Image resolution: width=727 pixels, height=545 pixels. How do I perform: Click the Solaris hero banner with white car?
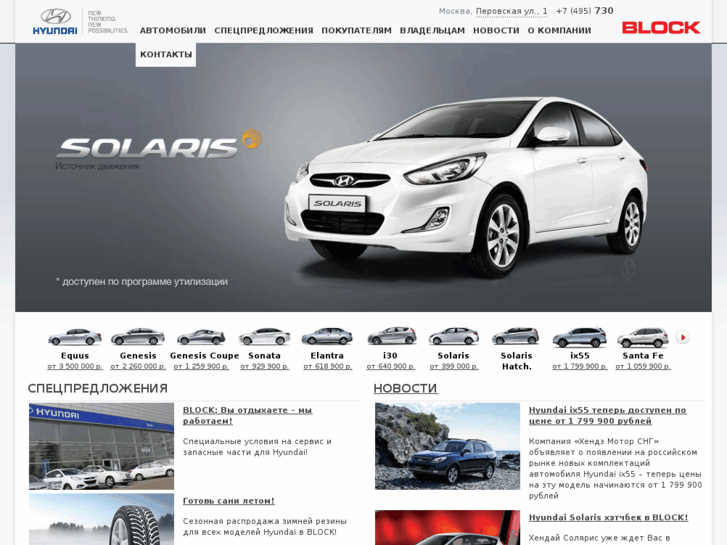363,177
